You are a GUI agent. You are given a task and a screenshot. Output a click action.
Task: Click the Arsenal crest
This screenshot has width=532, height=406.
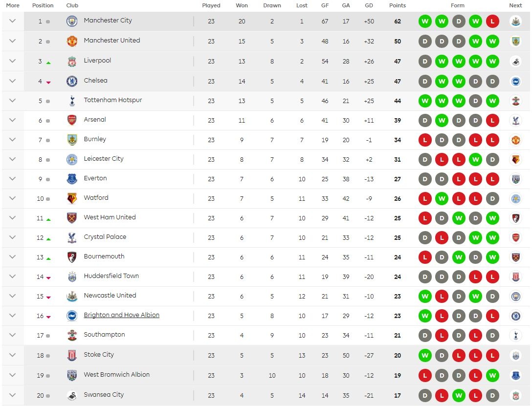click(71, 120)
